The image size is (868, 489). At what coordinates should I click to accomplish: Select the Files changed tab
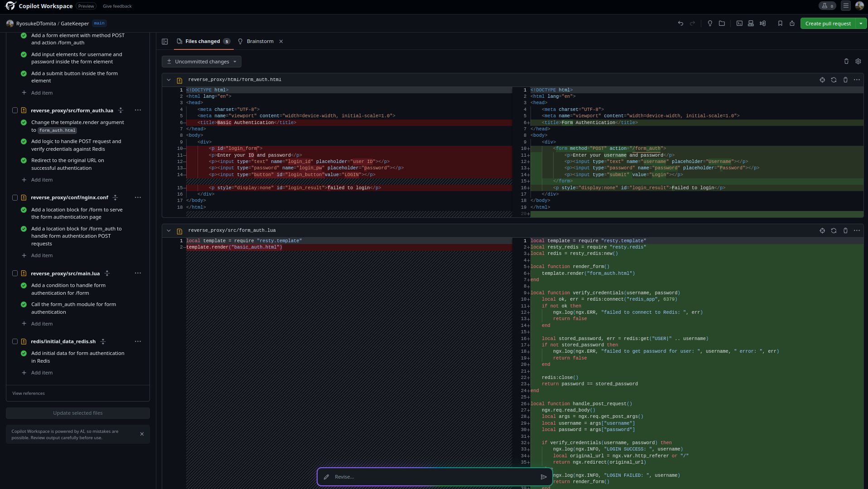pos(203,41)
